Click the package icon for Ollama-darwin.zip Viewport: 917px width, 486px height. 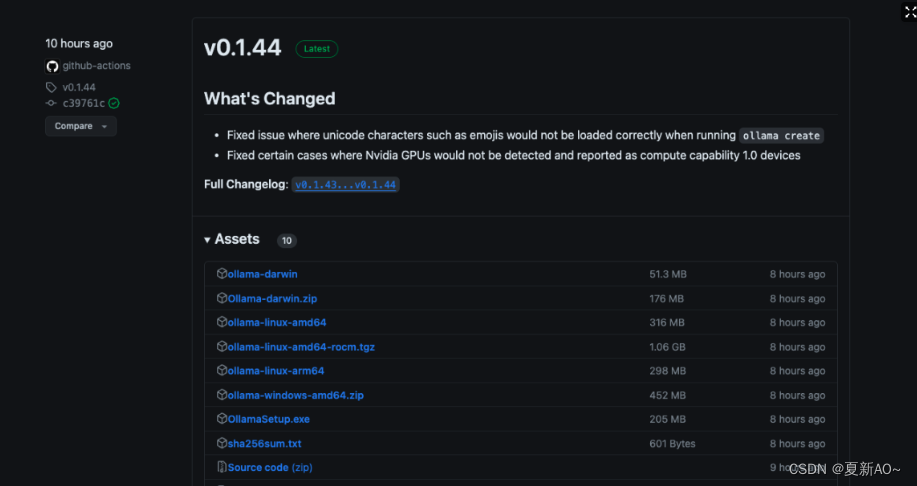click(x=222, y=298)
